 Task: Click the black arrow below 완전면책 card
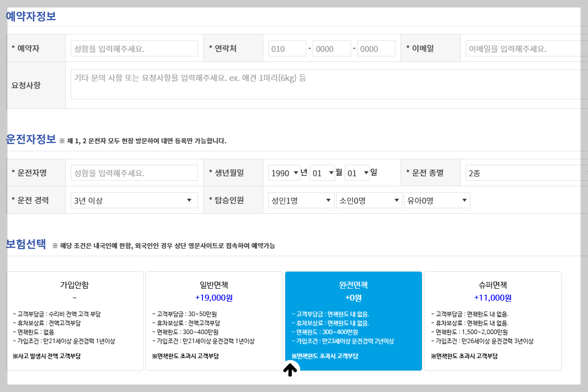(289, 370)
